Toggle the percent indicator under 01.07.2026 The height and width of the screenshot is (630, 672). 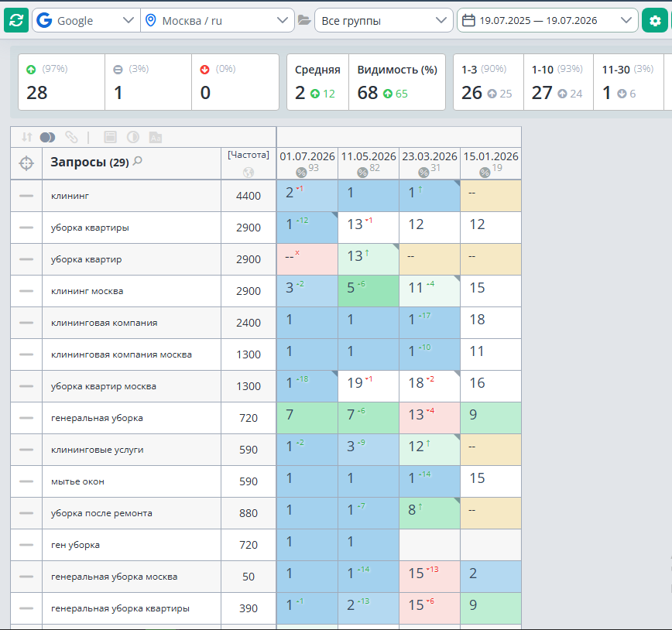pyautogui.click(x=301, y=173)
